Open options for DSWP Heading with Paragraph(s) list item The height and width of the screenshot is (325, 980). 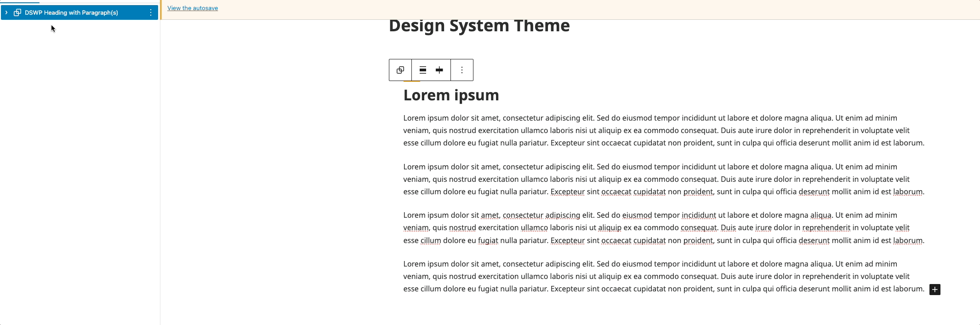click(151, 12)
